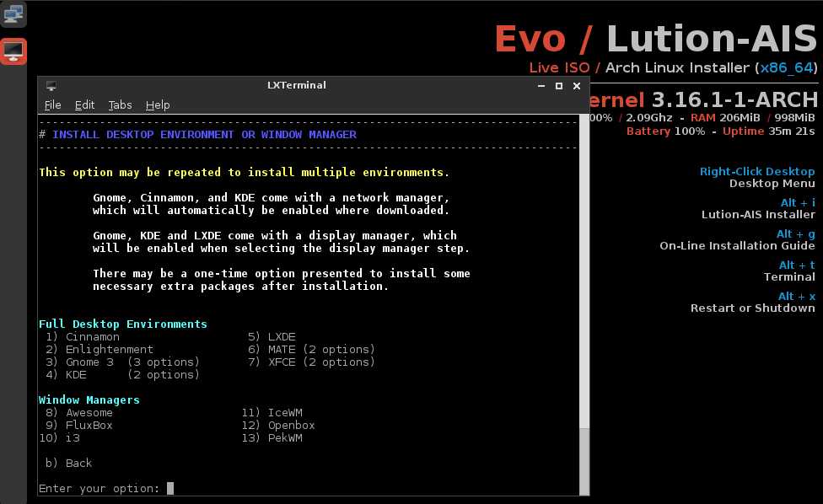Minimize the LXTerminal window
Screen dimensions: 823x504
click(541, 85)
